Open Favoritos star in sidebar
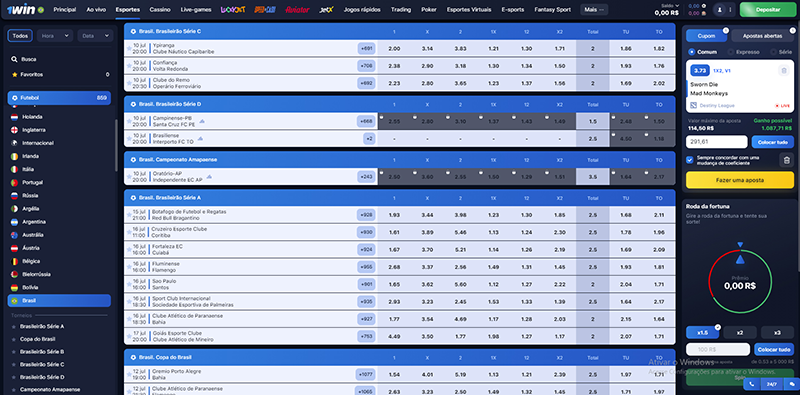Screen dimensions: 800x395 tap(14, 75)
